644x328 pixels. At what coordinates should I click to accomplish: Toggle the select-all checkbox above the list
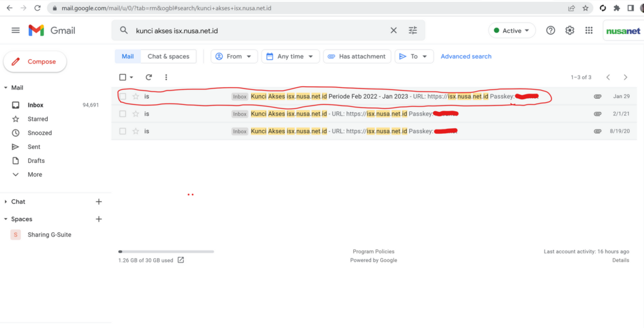123,77
